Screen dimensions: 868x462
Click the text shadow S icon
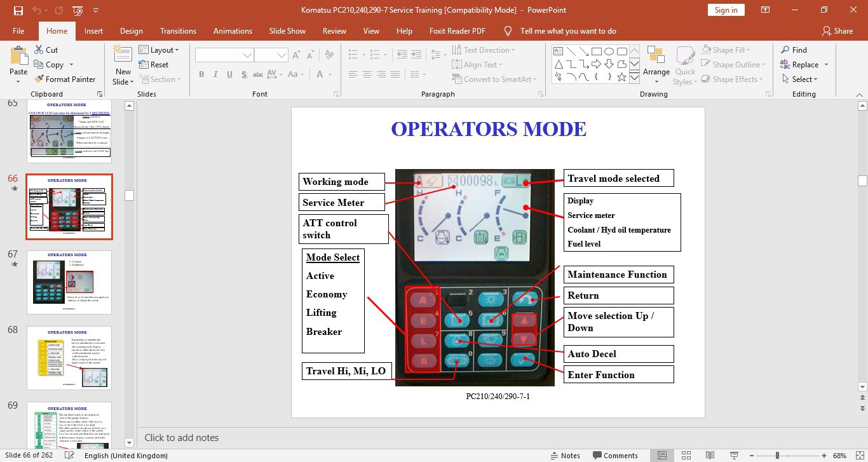tap(244, 74)
